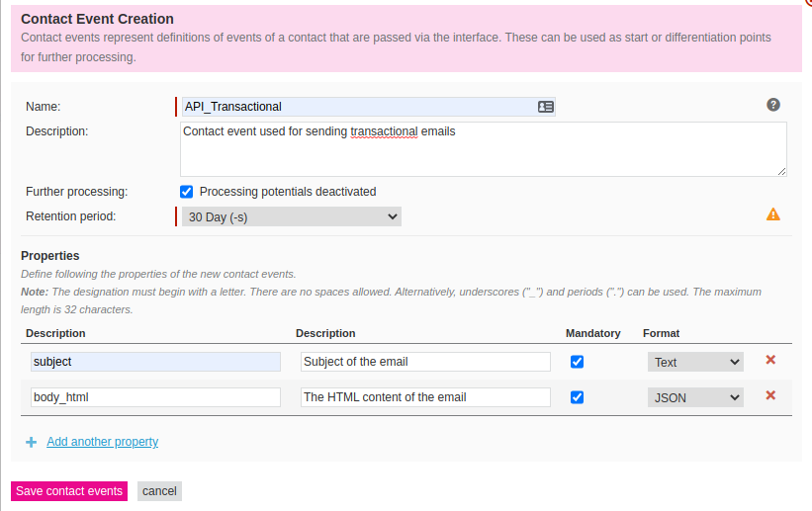Toggle Mandatory checkbox for subject
This screenshot has height=511, width=812.
[577, 362]
